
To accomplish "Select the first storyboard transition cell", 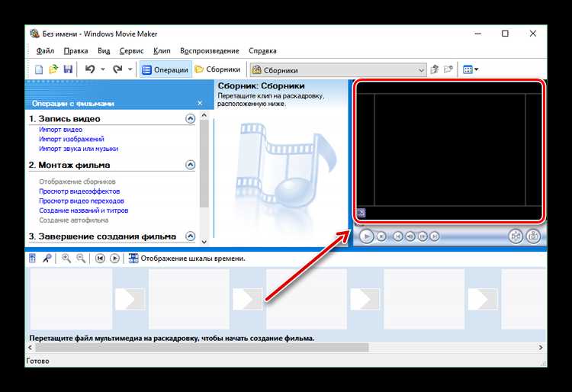I will point(130,300).
